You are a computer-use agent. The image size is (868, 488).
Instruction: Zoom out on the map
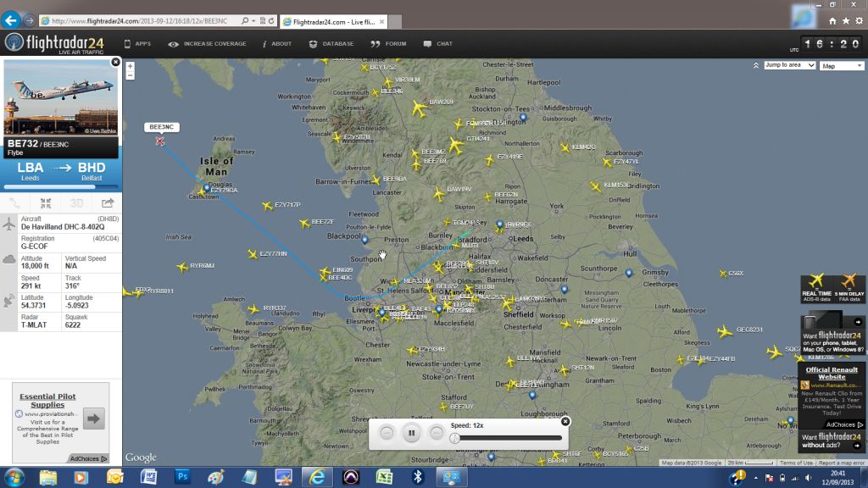coord(130,75)
